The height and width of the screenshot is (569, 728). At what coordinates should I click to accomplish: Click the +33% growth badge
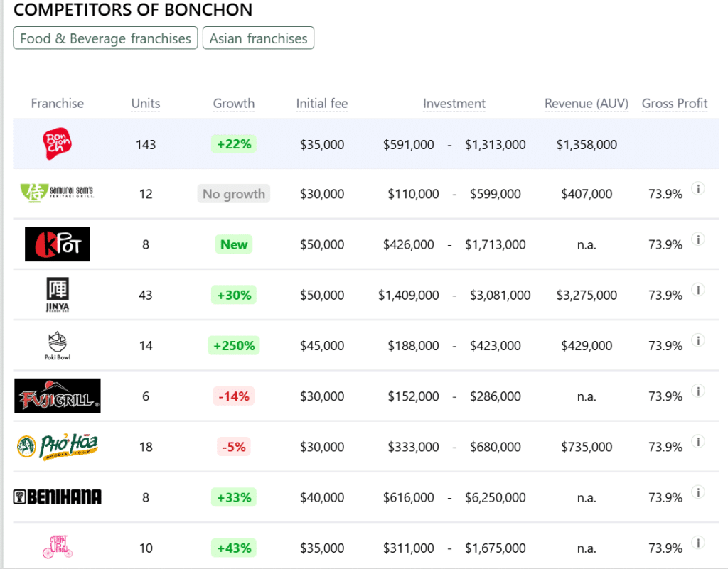pyautogui.click(x=233, y=497)
